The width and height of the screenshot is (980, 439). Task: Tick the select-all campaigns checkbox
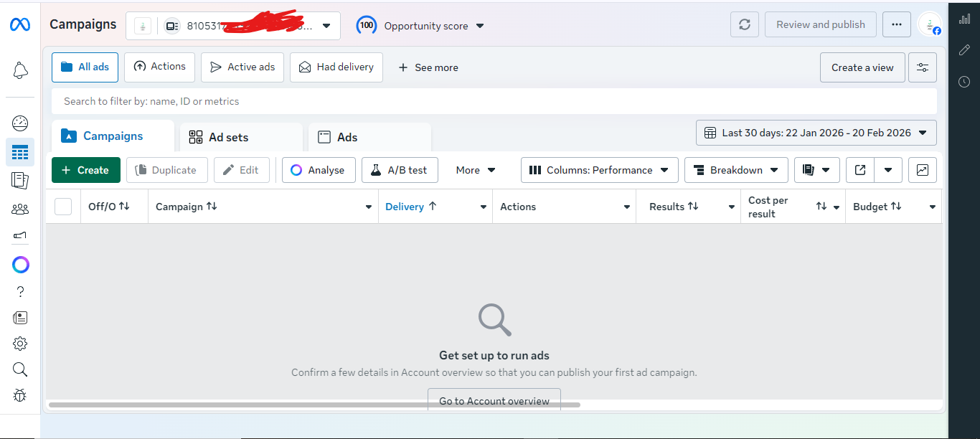click(63, 207)
